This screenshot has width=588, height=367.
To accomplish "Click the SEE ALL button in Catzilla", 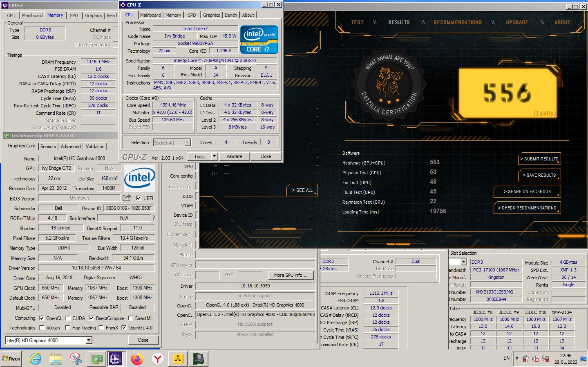I will click(x=302, y=190).
